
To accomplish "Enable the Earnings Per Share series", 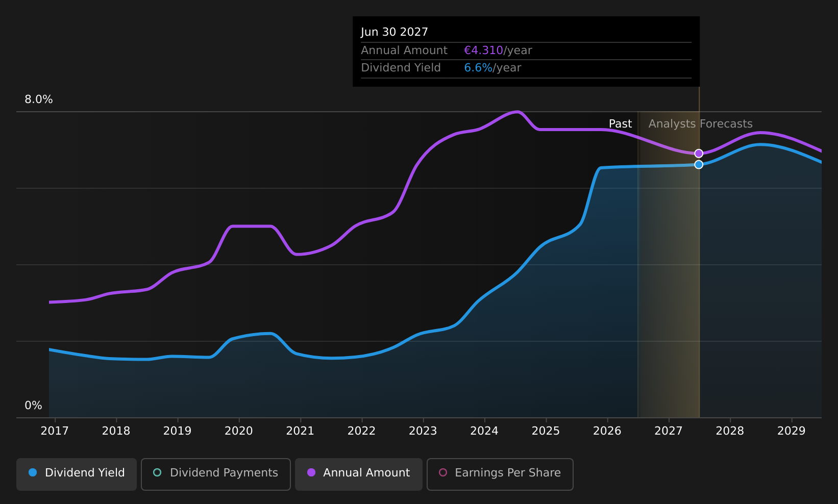I will (x=500, y=474).
